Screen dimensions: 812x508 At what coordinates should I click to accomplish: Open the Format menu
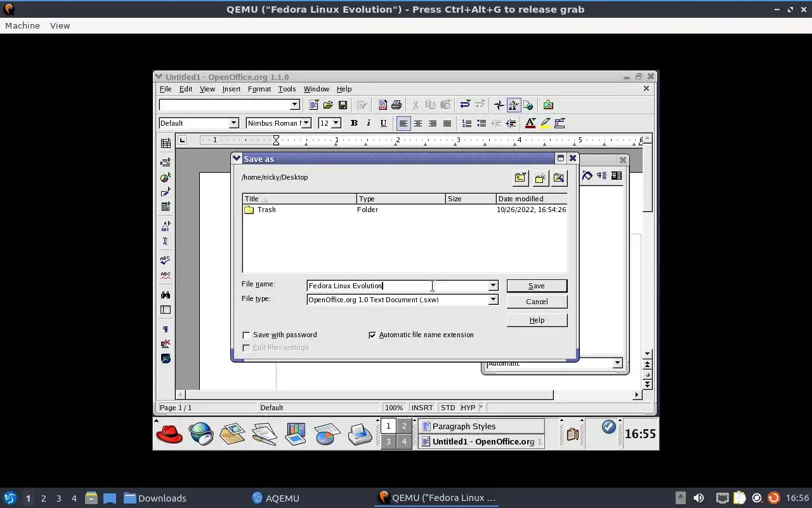pos(259,89)
